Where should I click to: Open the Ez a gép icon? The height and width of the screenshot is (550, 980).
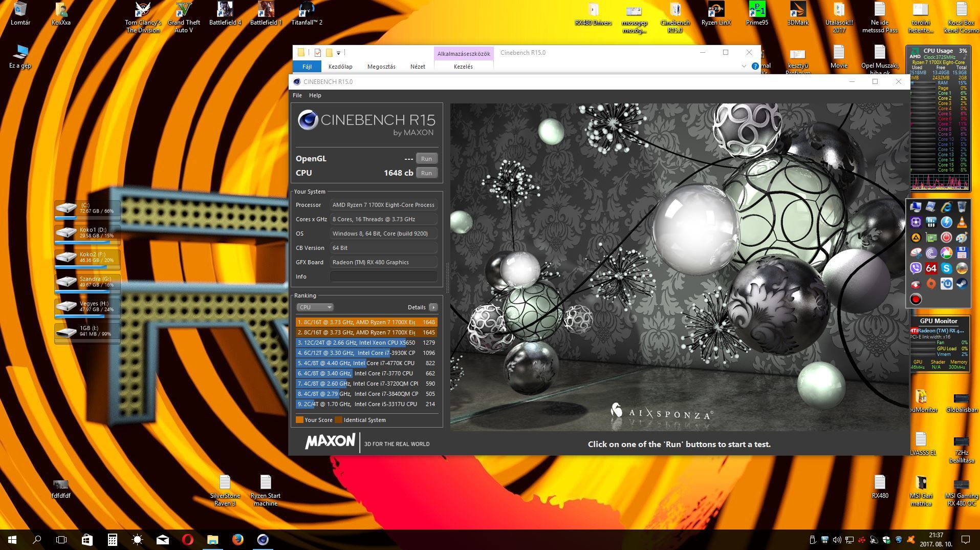pos(20,57)
